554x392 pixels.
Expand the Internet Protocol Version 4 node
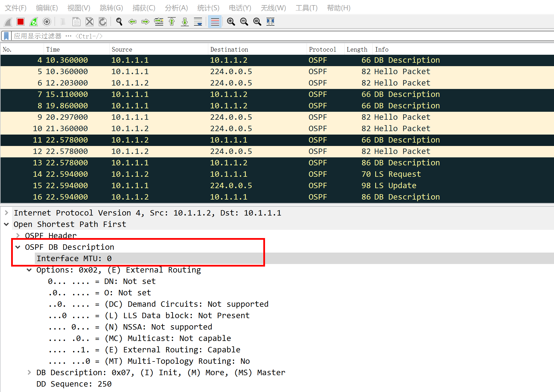pos(7,213)
